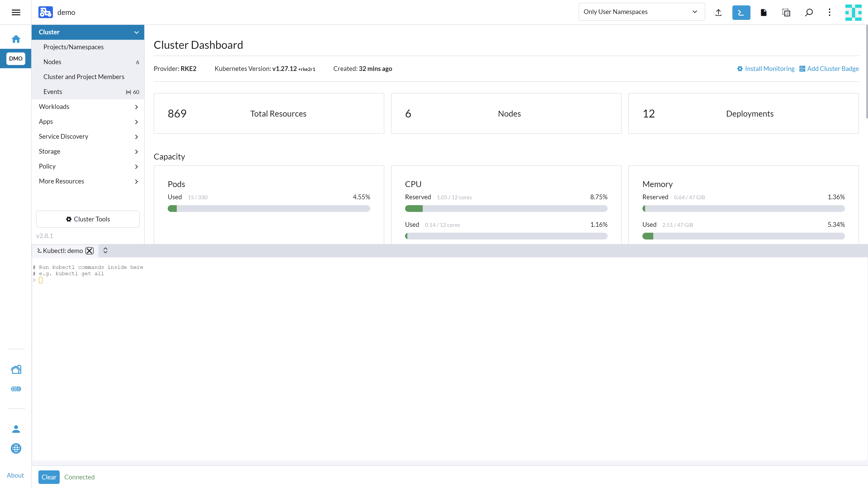This screenshot has height=488, width=868.
Task: Expand the Workloads menu section
Action: point(88,107)
